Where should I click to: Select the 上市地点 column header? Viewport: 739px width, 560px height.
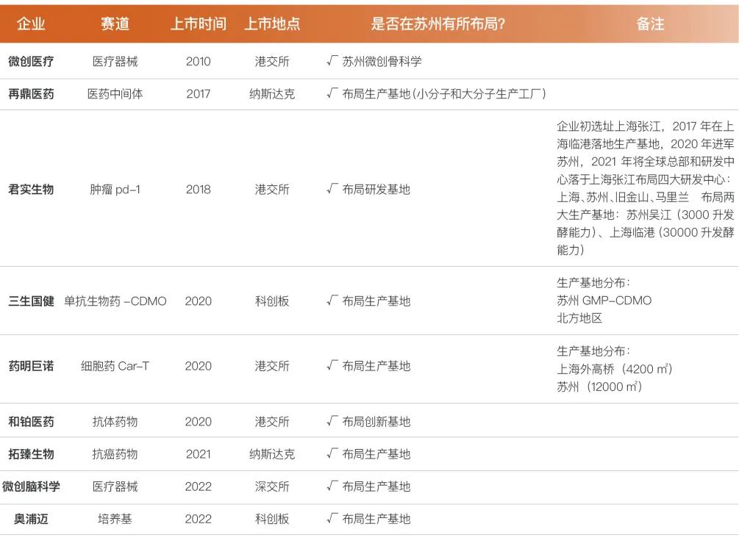pos(272,24)
